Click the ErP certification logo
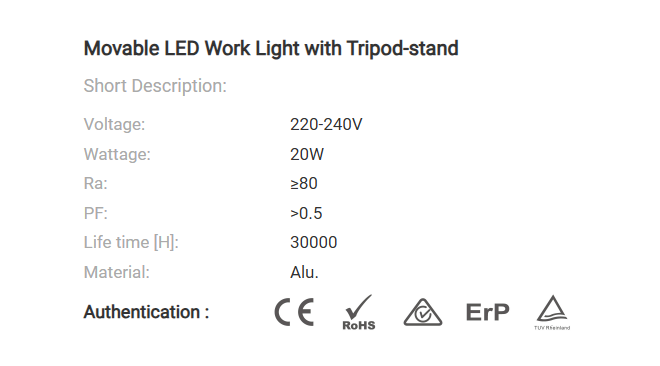The image size is (660, 366). point(487,313)
